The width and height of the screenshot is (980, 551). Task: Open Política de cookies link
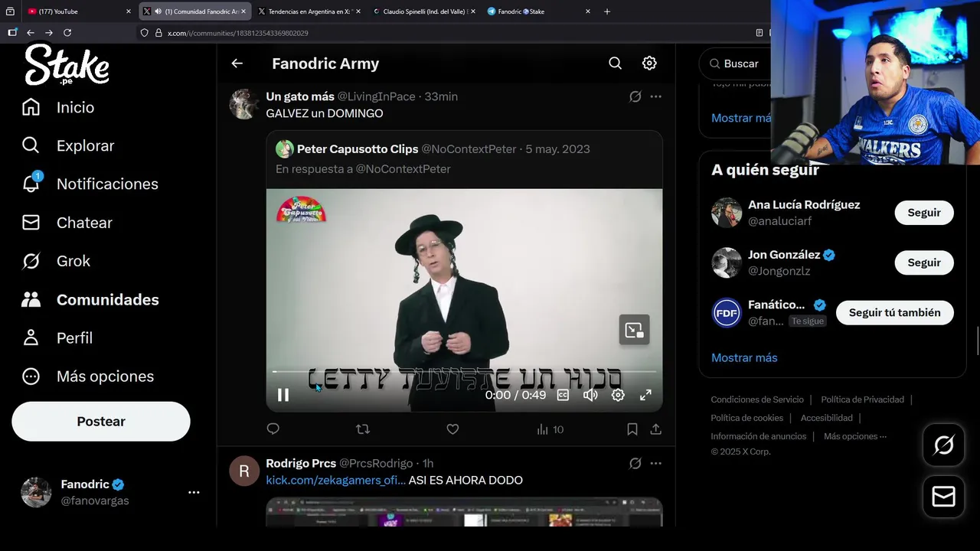[746, 418]
